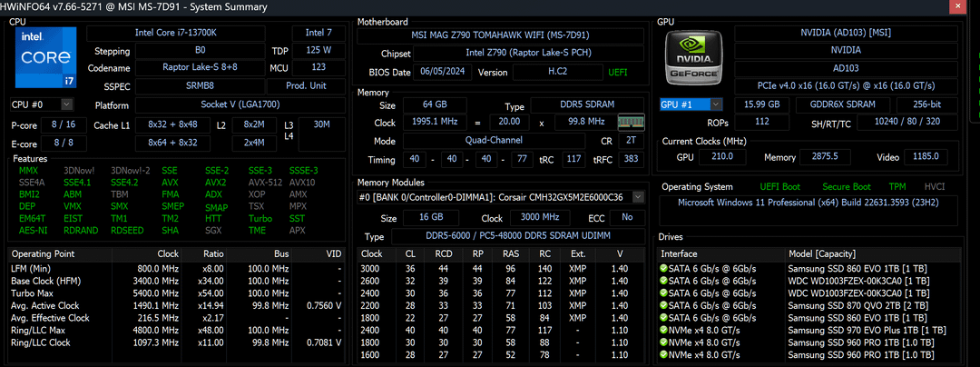Click the HVCI status label
980x367 pixels.
pos(933,187)
